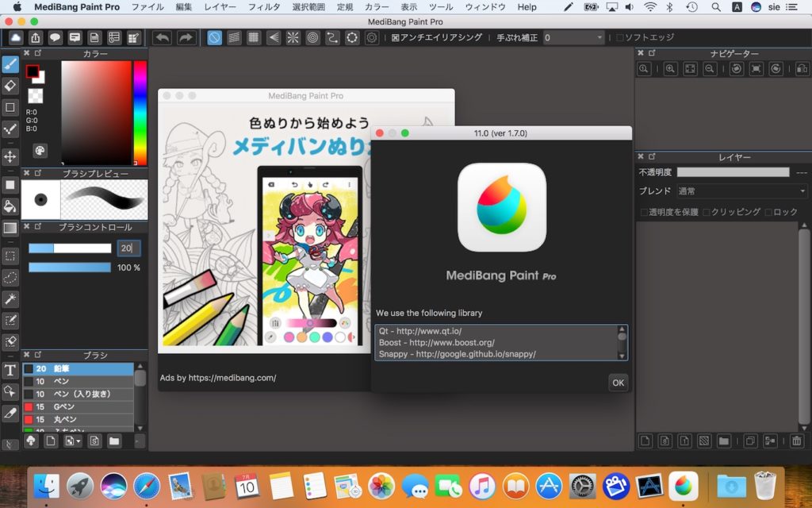Viewport: 812px width, 508px height.
Task: Open the 手ぶれ補正 dropdown
Action: pyautogui.click(x=573, y=38)
